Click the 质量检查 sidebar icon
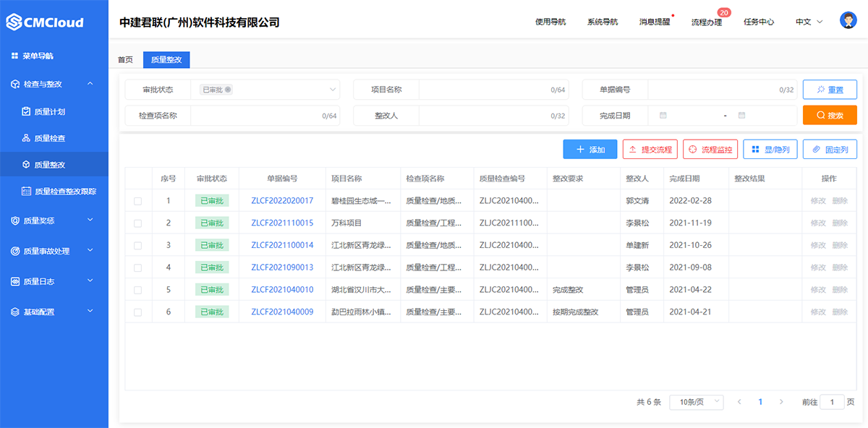868x428 pixels. 27,138
